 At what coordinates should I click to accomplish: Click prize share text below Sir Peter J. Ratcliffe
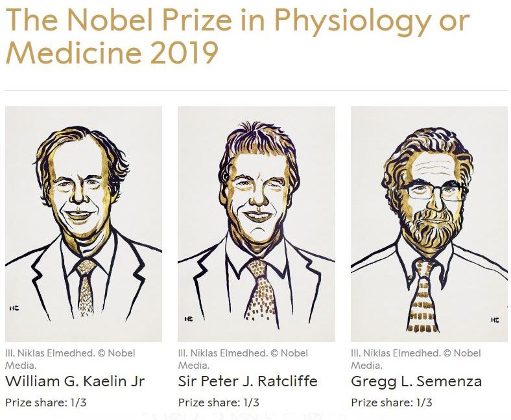click(x=219, y=402)
